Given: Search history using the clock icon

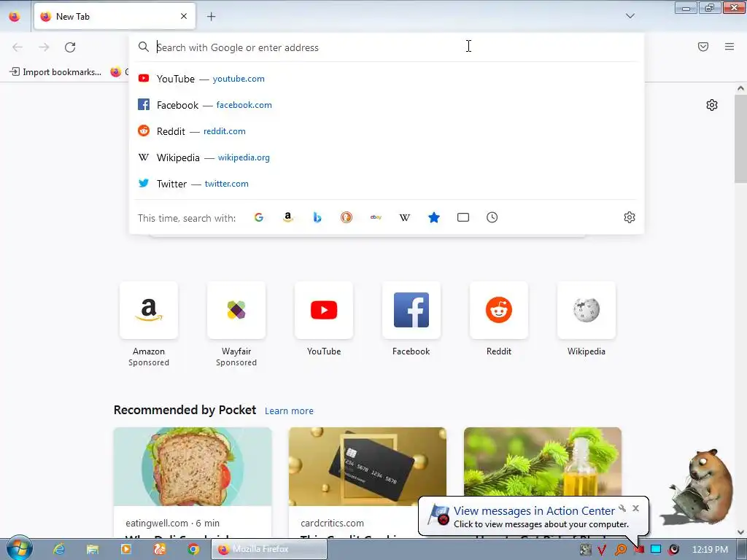Looking at the screenshot, I should point(492,217).
